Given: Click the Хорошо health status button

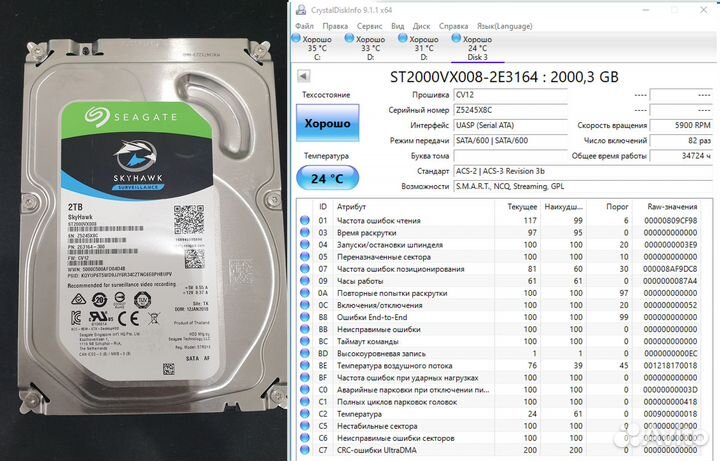Looking at the screenshot, I should [x=327, y=123].
